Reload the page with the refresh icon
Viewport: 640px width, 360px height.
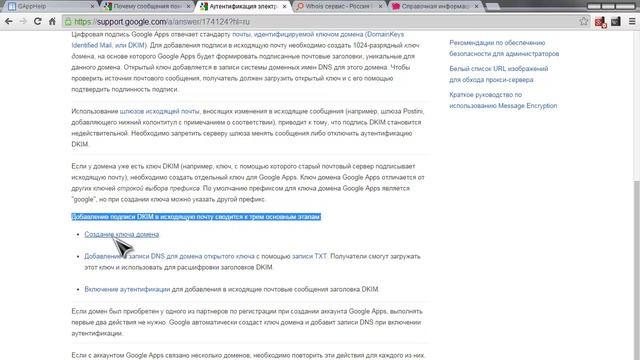pos(38,21)
